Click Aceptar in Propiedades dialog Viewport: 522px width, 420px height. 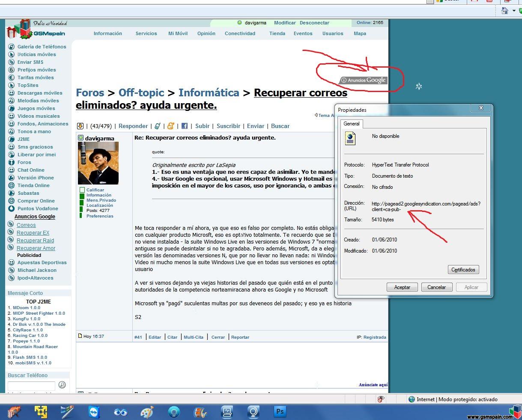pos(402,287)
